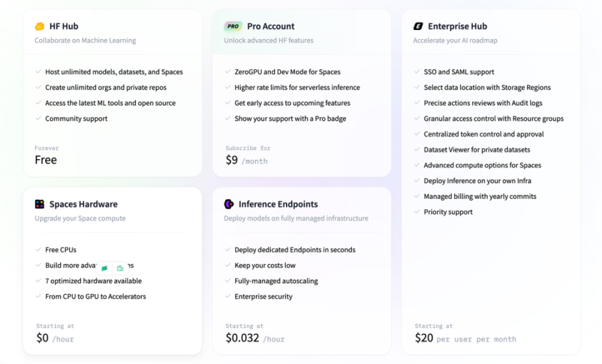
Task: Open the Spaces Hardware heading
Action: pyautogui.click(x=83, y=204)
